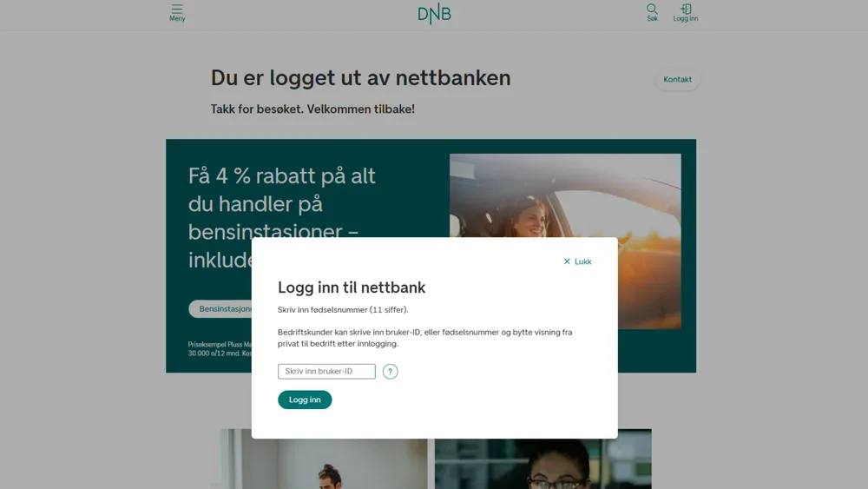Click the woman in car banner image
The height and width of the screenshot is (489, 868).
tap(565, 195)
